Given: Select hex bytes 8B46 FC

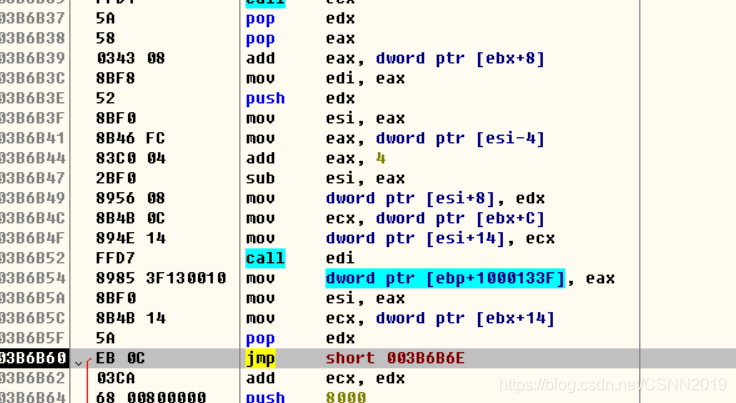Looking at the screenshot, I should pos(130,138).
